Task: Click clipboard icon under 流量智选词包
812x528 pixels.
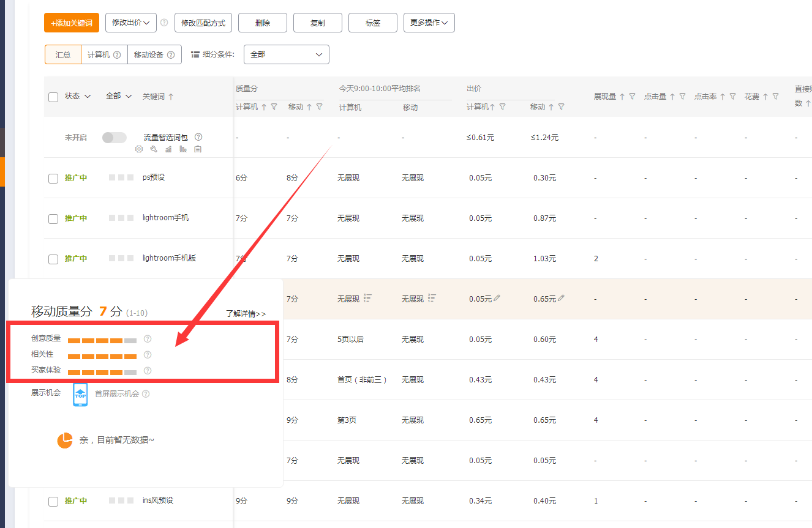Action: [198, 149]
